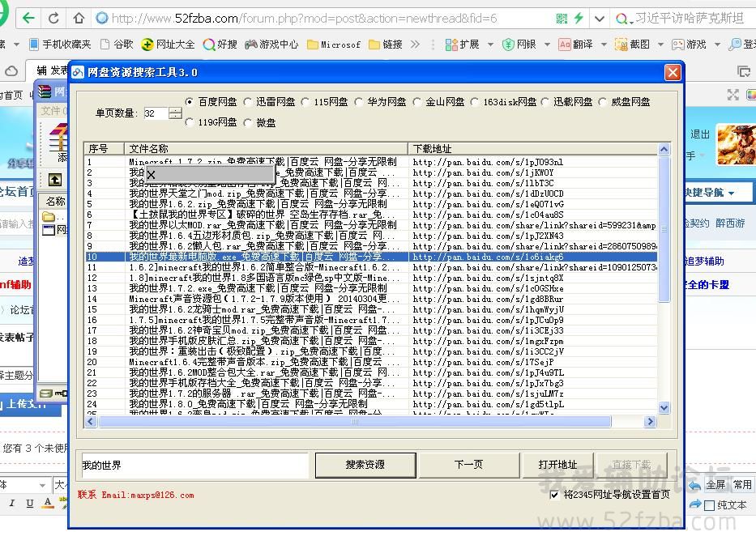This screenshot has height=553, width=756.
Task: Click the 搜索资源 button
Action: [365, 465]
